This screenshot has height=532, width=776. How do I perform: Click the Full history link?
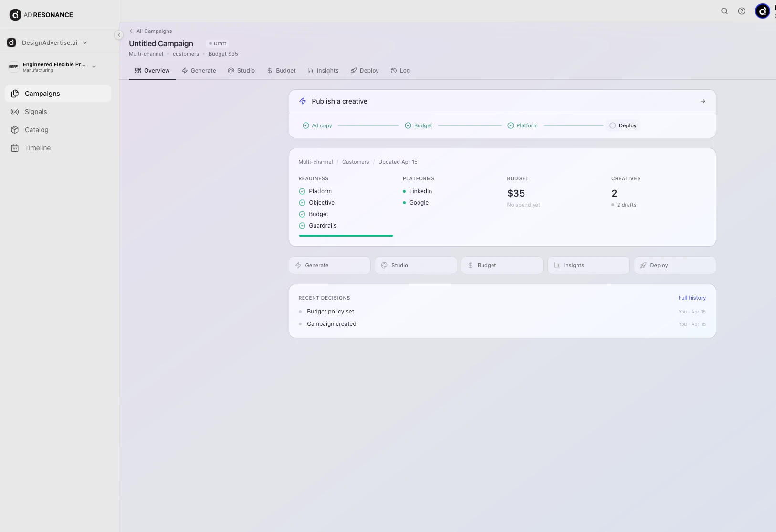(692, 297)
